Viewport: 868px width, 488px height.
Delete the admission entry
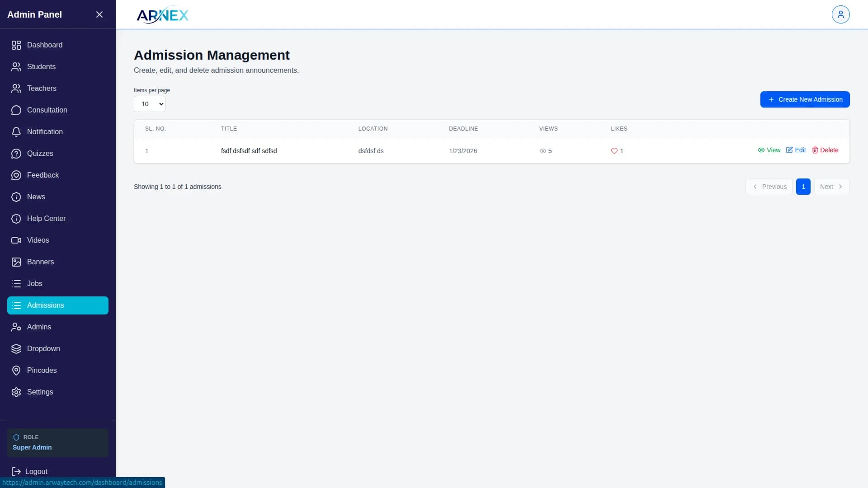click(x=825, y=150)
